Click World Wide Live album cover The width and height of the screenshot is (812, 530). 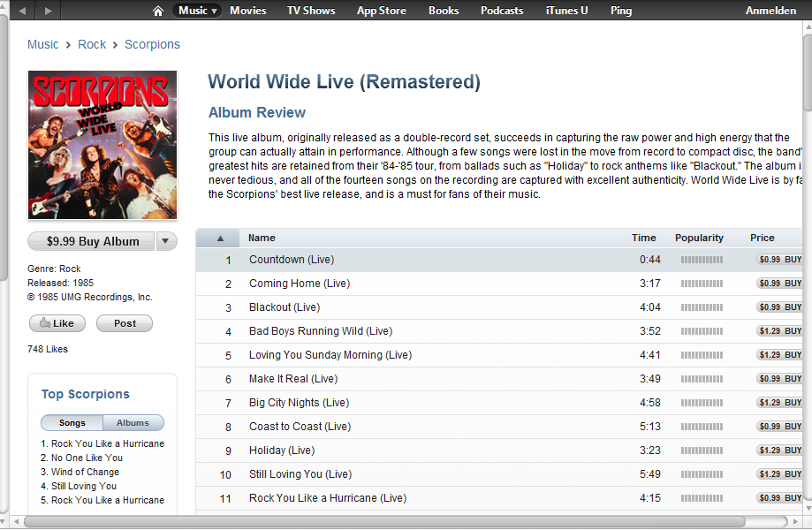102,145
